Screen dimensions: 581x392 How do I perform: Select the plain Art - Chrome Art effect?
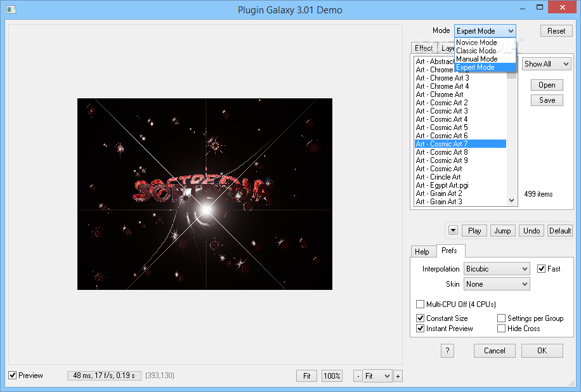[460, 94]
